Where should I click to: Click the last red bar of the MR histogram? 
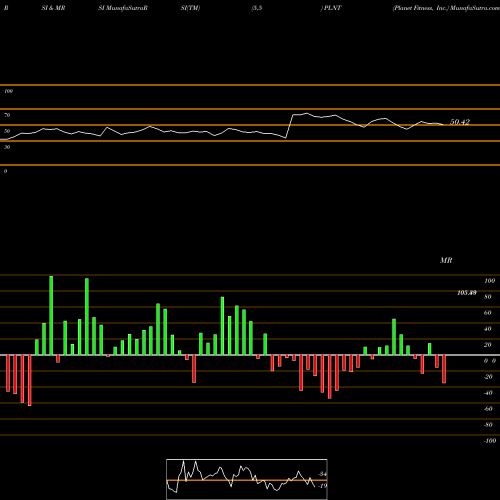[444, 369]
